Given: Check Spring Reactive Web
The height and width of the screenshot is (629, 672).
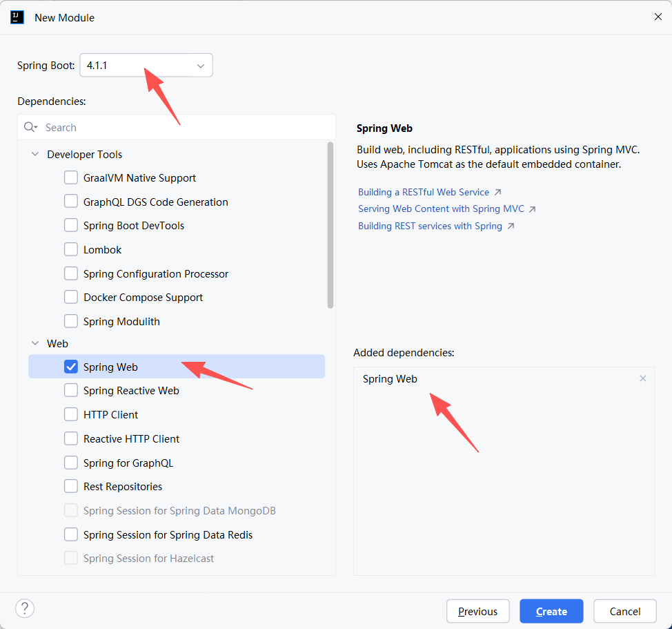Looking at the screenshot, I should pyautogui.click(x=70, y=390).
